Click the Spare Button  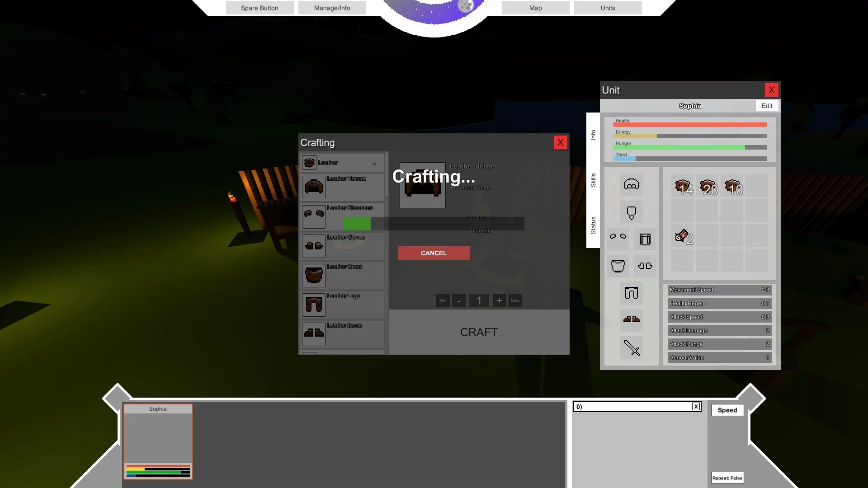click(x=260, y=8)
